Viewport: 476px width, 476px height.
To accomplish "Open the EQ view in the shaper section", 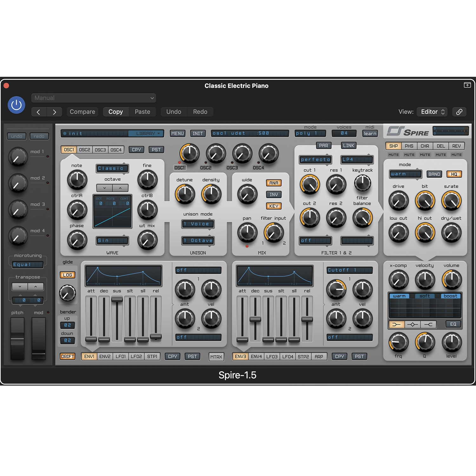I will click(x=453, y=324).
